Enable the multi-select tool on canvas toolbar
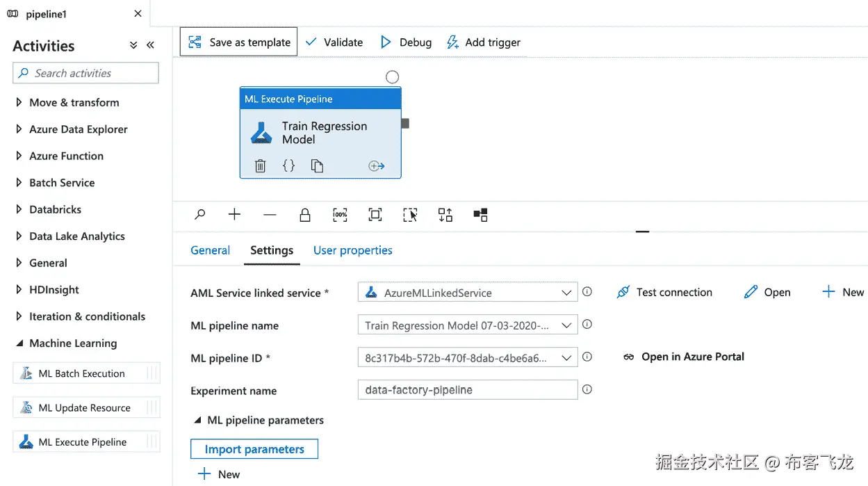This screenshot has height=486, width=868. (x=410, y=215)
